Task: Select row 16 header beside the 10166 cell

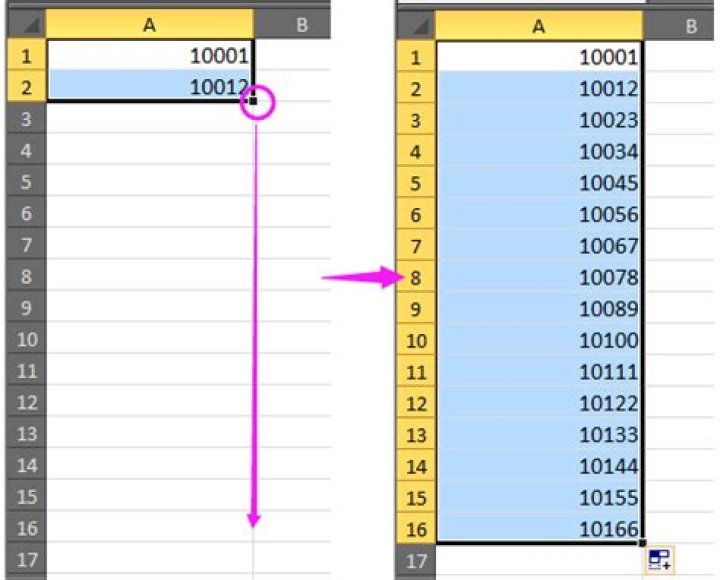Action: 416,529
